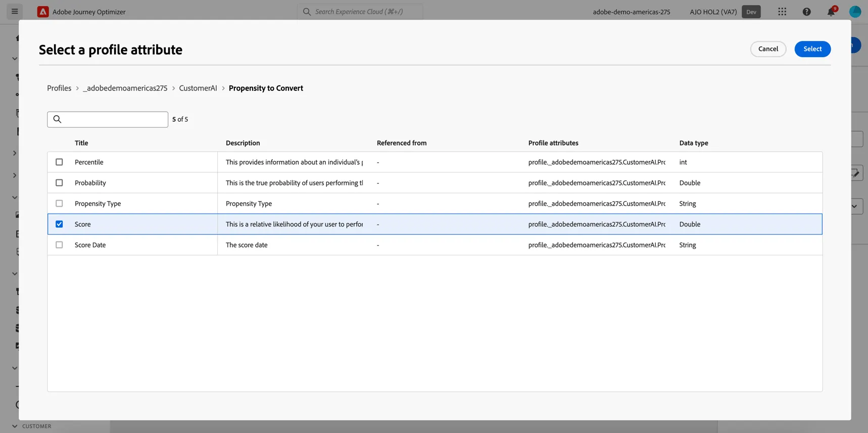Focus the Search Experience Cloud box

click(x=360, y=12)
